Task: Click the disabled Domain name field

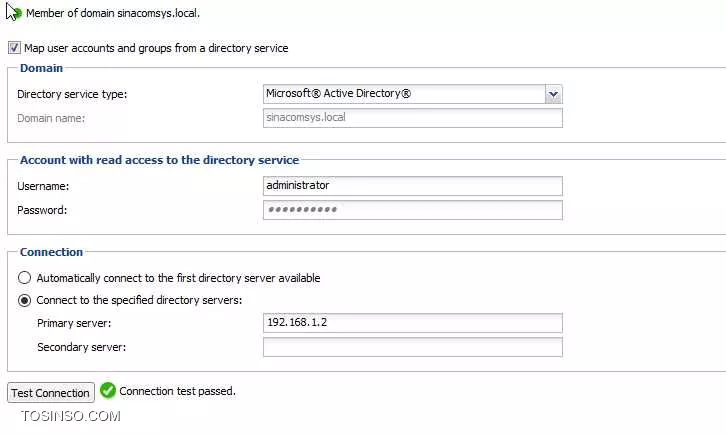Action: (413, 118)
